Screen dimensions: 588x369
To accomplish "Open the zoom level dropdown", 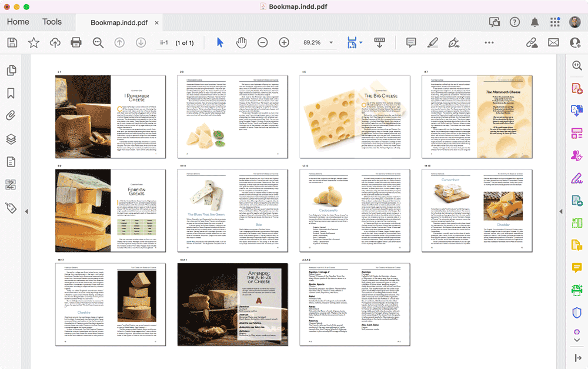I will [331, 42].
